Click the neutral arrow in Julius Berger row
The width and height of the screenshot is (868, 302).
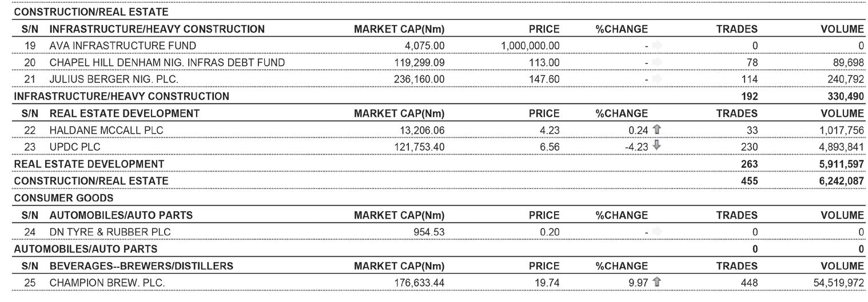click(656, 79)
